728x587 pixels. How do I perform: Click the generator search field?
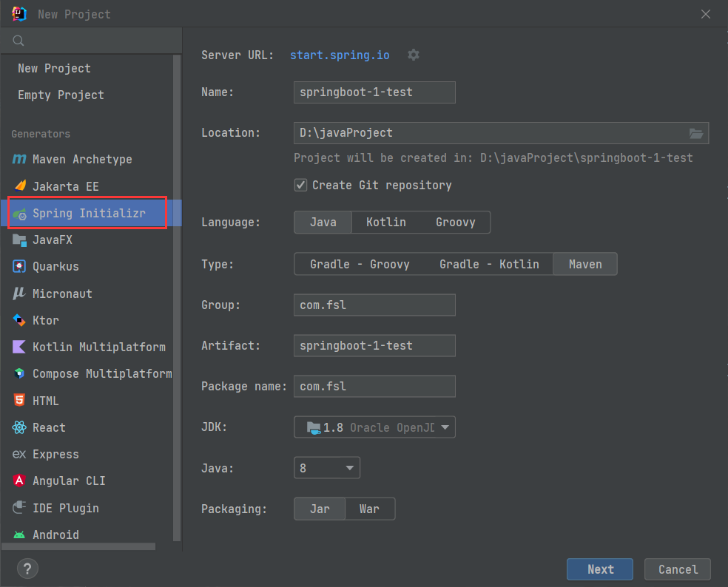click(91, 41)
